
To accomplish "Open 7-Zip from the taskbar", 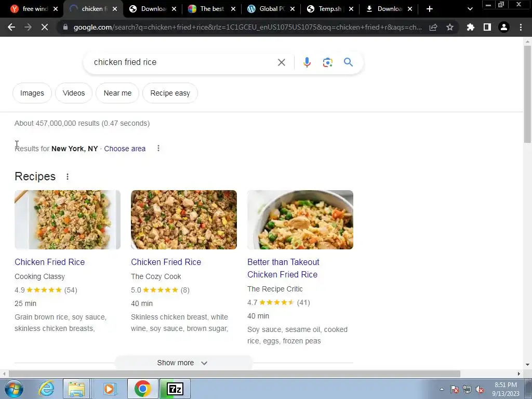I will (176, 389).
